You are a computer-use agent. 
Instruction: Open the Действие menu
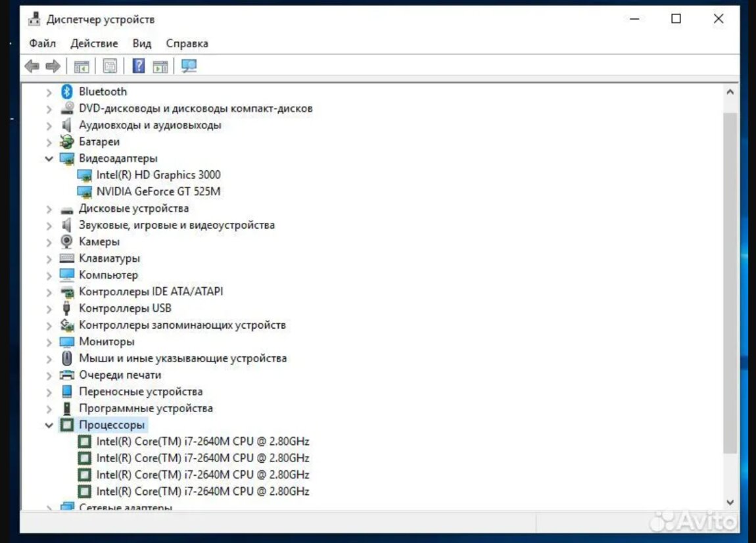tap(94, 43)
